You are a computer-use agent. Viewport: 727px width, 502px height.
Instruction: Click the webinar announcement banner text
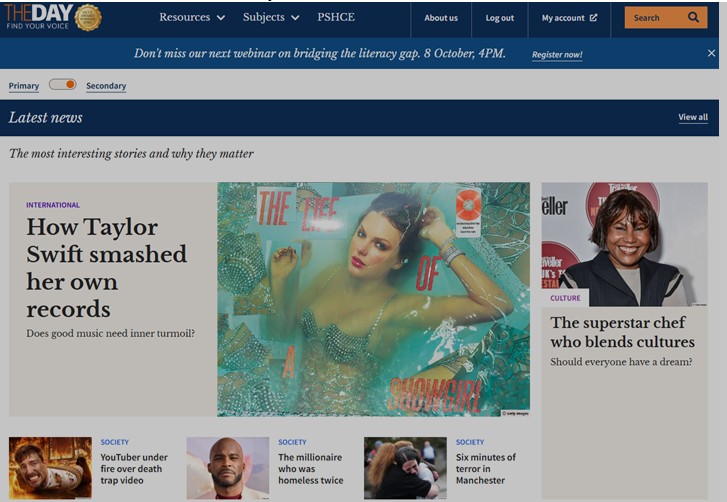tap(320, 53)
